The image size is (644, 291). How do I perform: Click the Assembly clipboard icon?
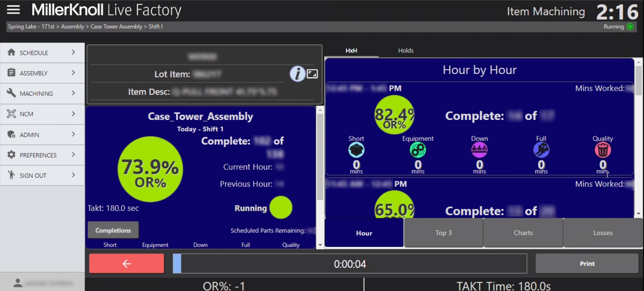pyautogui.click(x=11, y=72)
